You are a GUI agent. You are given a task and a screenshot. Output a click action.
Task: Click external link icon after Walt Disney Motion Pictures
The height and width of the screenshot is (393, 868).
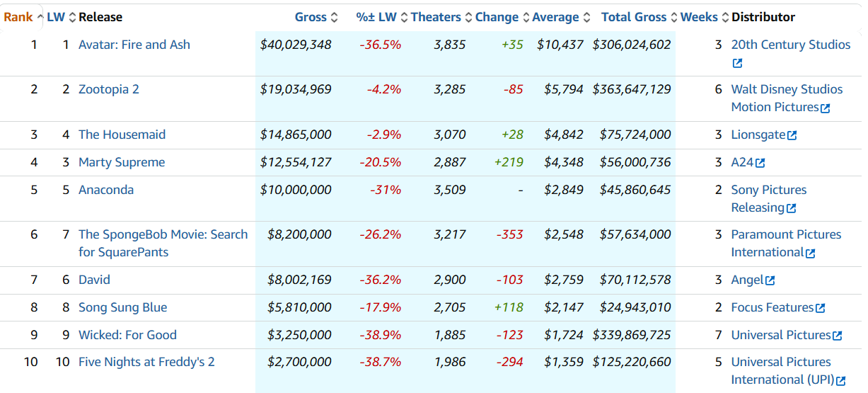coord(825,108)
